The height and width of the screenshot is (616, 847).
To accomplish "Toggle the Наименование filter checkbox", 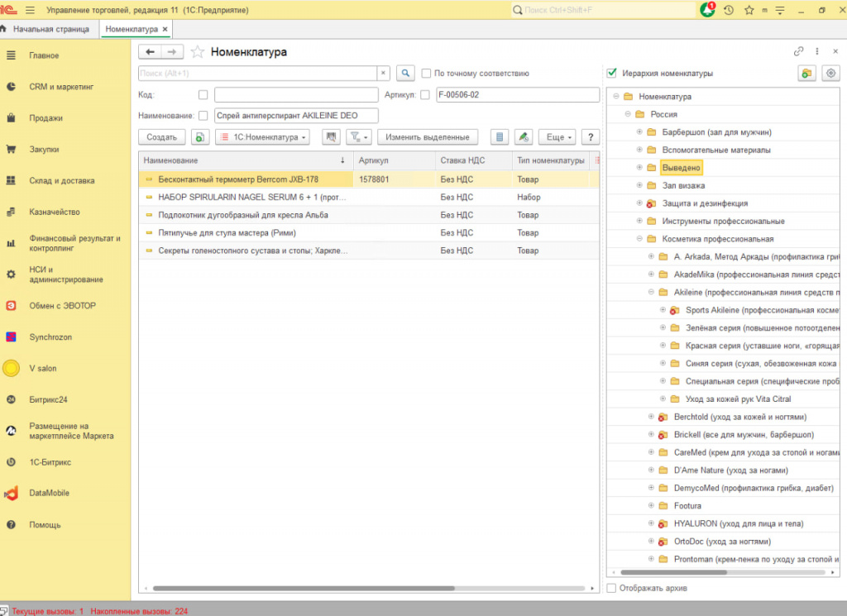I will tap(203, 116).
